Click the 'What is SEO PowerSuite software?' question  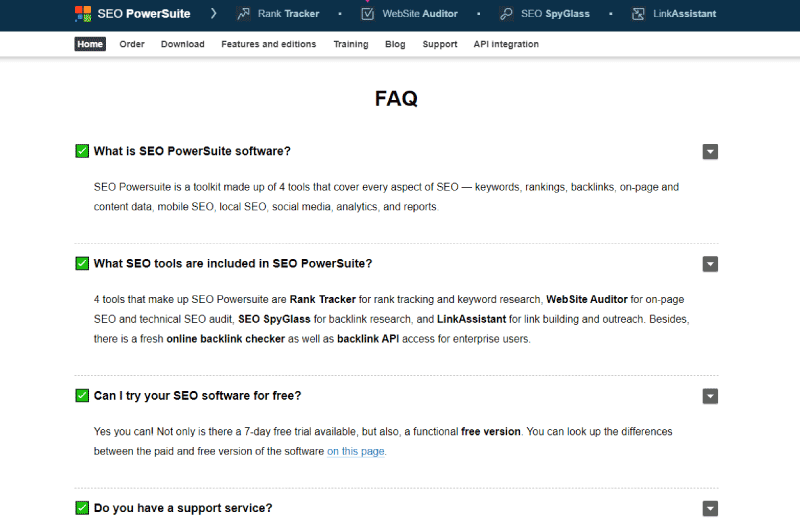pos(192,151)
